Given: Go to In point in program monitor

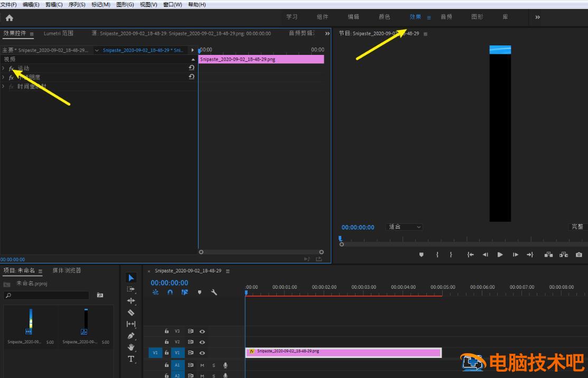Looking at the screenshot, I should (470, 255).
